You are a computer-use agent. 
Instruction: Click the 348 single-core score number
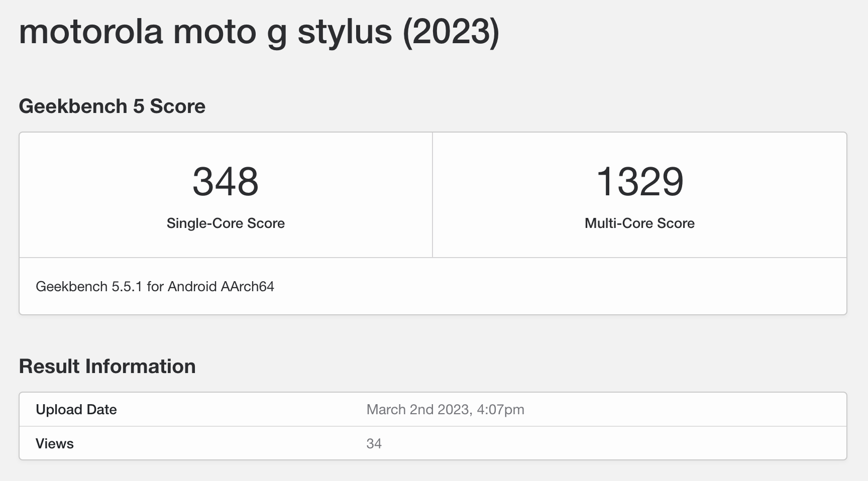tap(226, 181)
